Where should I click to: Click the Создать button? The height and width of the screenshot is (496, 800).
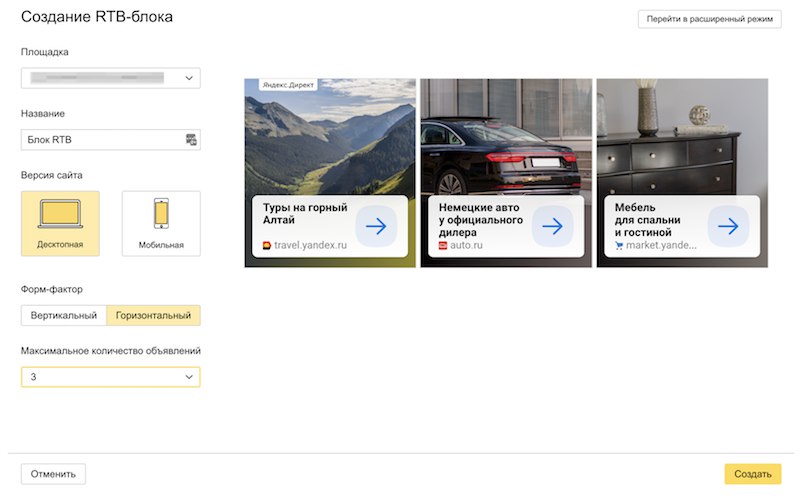(x=753, y=474)
